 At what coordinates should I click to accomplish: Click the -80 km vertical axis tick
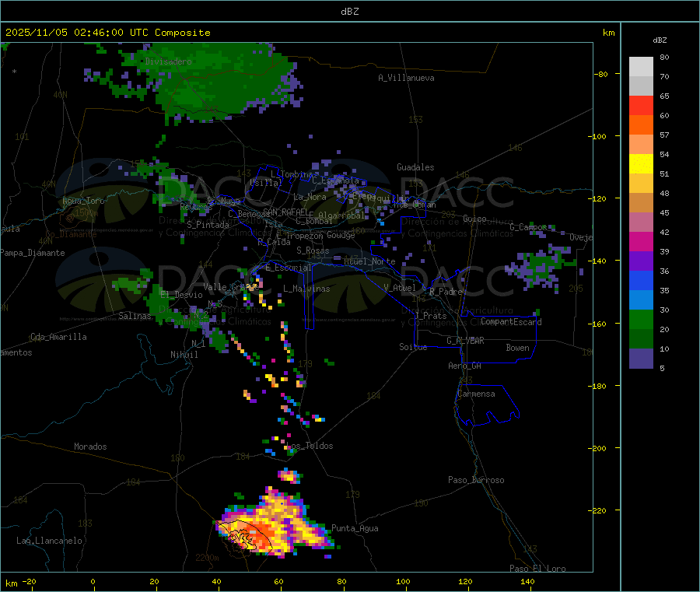(600, 74)
